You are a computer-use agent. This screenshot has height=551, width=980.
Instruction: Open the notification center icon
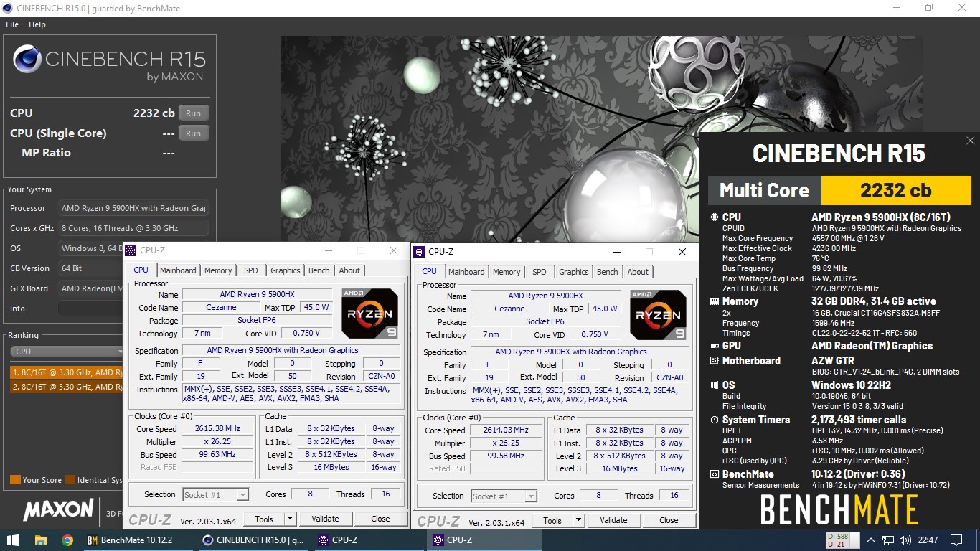(956, 540)
